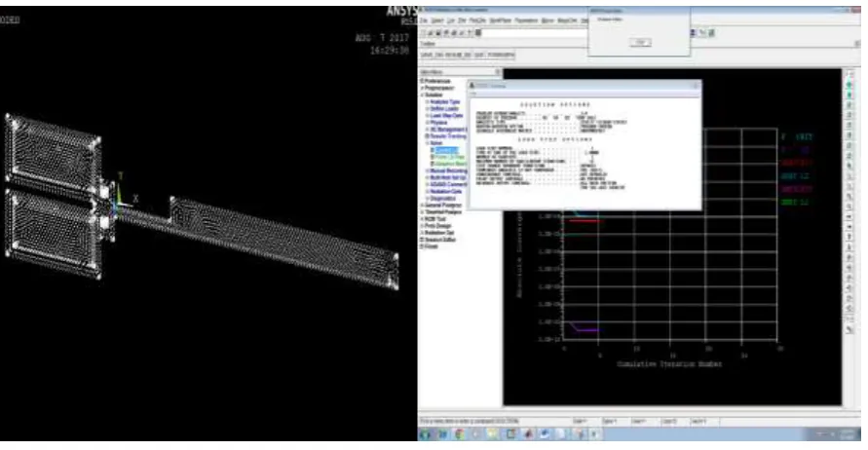
Task: Click Close in the Solution is done dialog
Action: 640,42
